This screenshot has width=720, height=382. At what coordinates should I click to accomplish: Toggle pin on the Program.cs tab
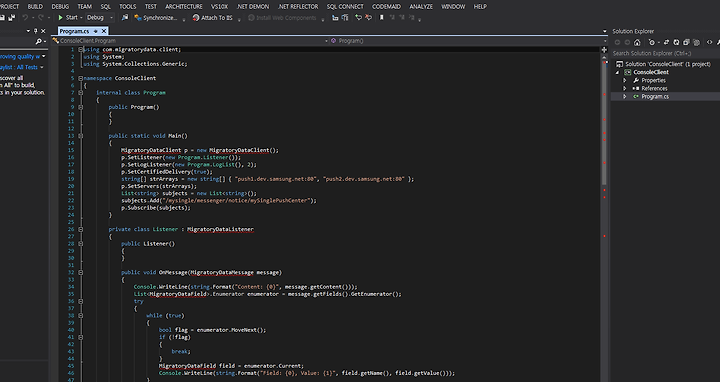pyautogui.click(x=96, y=31)
